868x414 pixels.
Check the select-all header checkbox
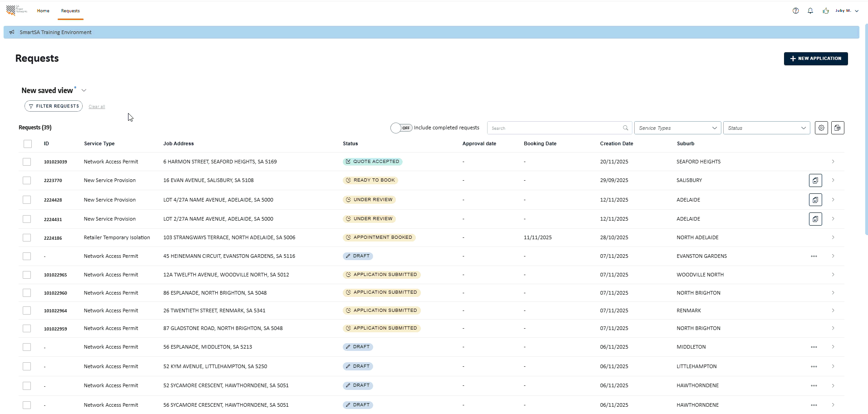28,144
